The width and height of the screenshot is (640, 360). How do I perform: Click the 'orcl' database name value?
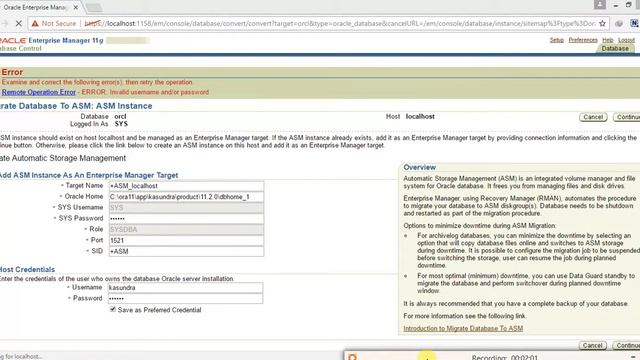tap(120, 116)
